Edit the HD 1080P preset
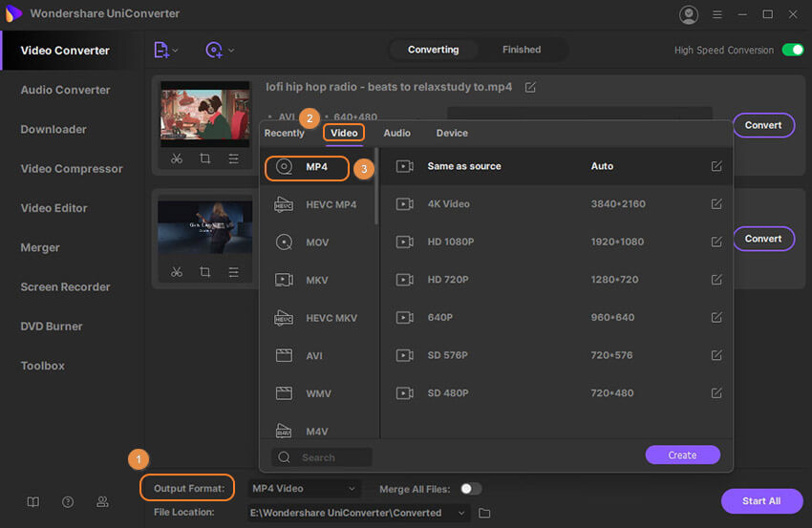The image size is (812, 528). [716, 242]
